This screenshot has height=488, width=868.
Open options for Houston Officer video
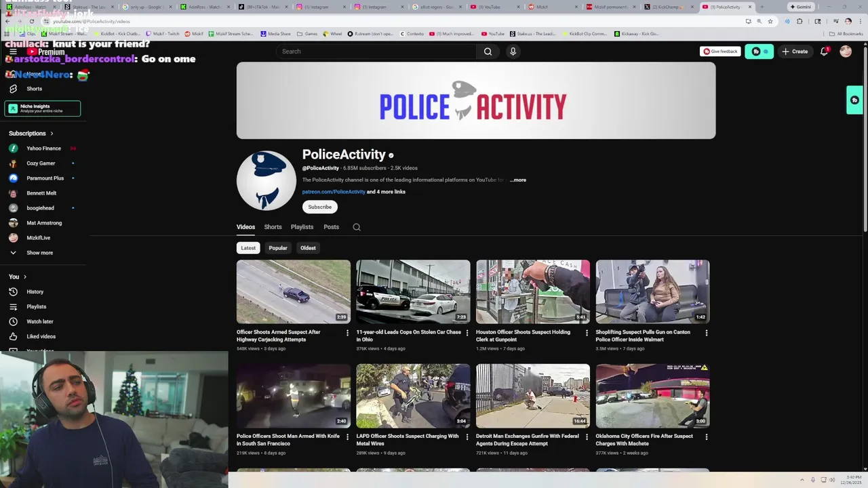(587, 333)
